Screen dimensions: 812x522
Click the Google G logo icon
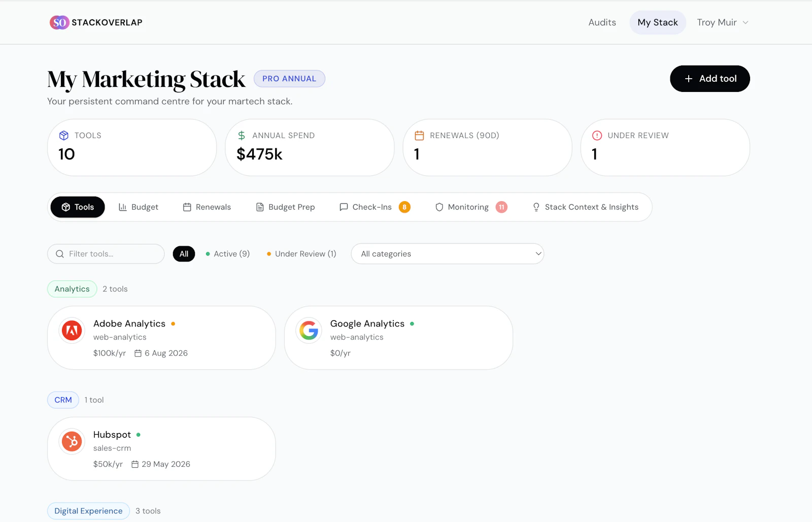(x=309, y=331)
